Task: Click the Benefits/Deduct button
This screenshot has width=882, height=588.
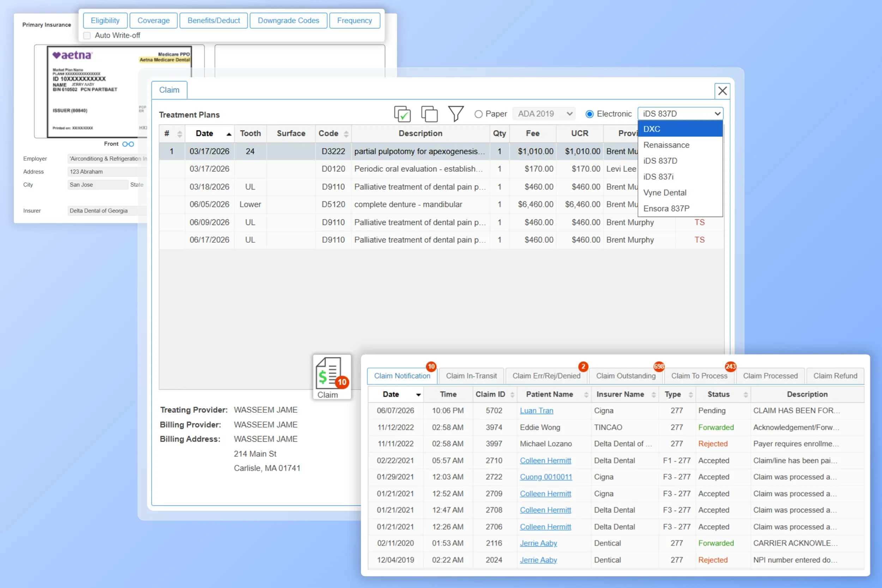Action: (214, 20)
